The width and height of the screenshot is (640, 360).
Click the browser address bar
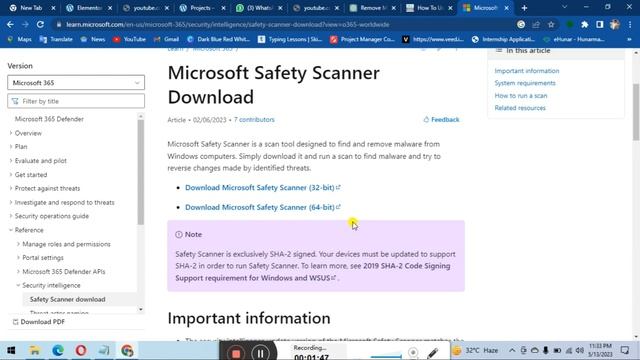pyautogui.click(x=286, y=24)
